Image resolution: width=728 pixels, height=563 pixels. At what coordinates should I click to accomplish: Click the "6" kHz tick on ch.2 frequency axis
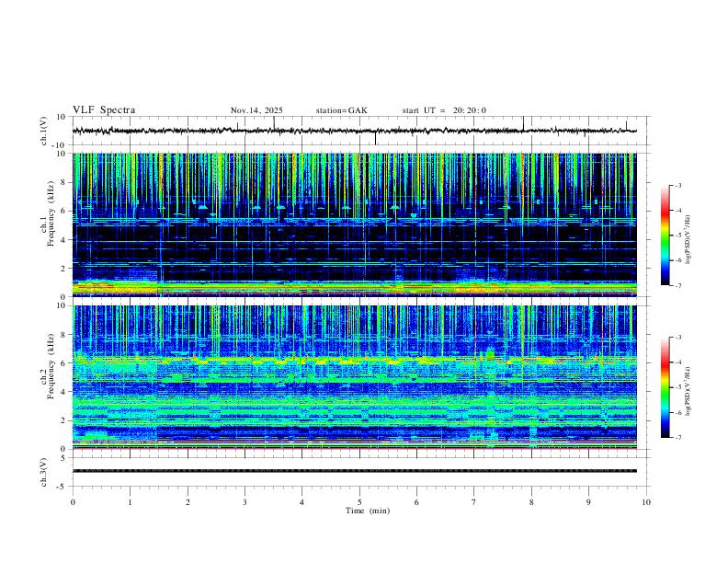tap(63, 362)
